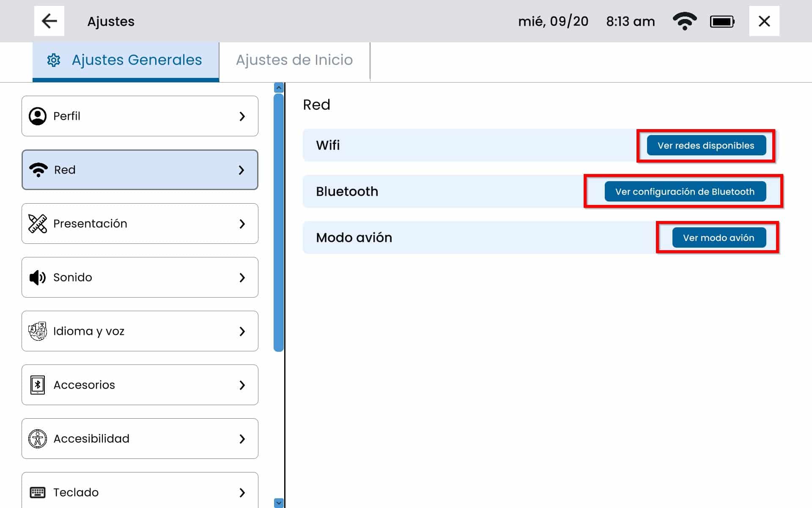Click the Perfil profile icon
812x508 pixels.
point(38,116)
